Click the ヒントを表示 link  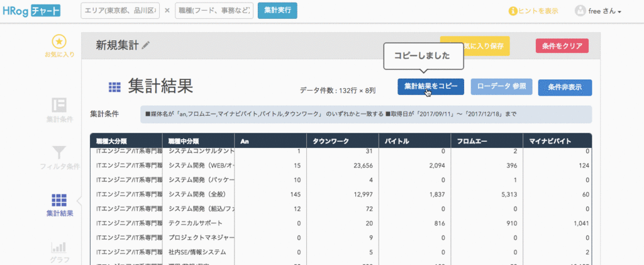point(538,11)
